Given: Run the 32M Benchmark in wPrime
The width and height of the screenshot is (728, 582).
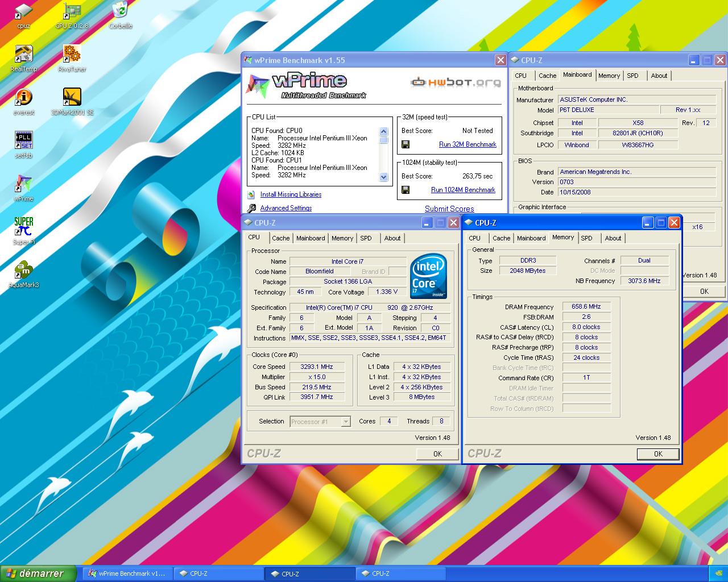Looking at the screenshot, I should tap(468, 144).
